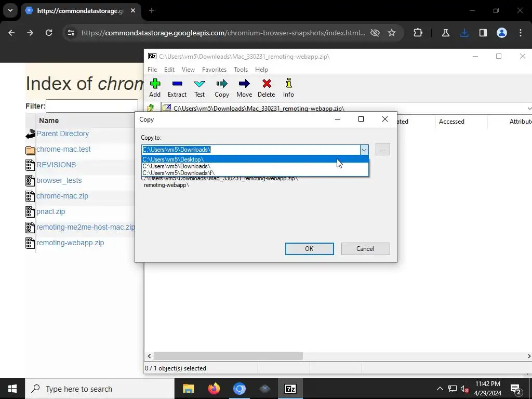Show hidden system tray icons chevron
The width and height of the screenshot is (532, 399).
click(x=440, y=389)
